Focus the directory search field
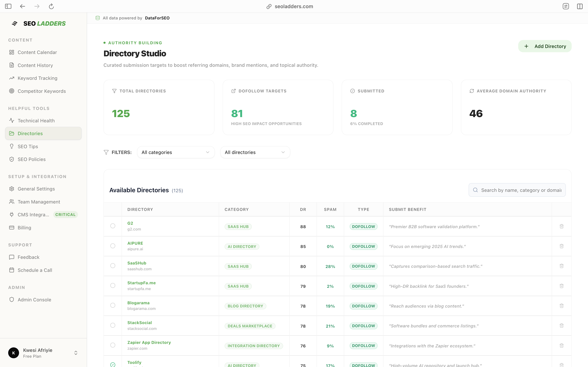Viewport: 588px width, 367px height. coord(521,190)
